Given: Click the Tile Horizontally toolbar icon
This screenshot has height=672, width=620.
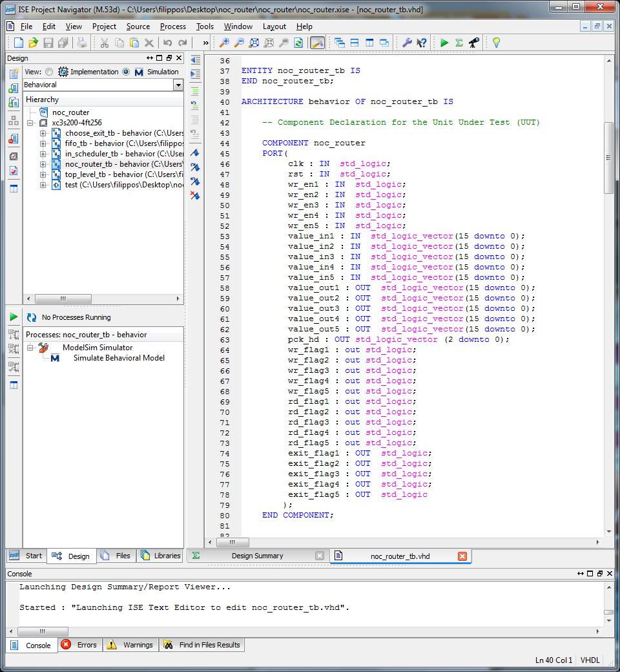Looking at the screenshot, I should (x=355, y=43).
